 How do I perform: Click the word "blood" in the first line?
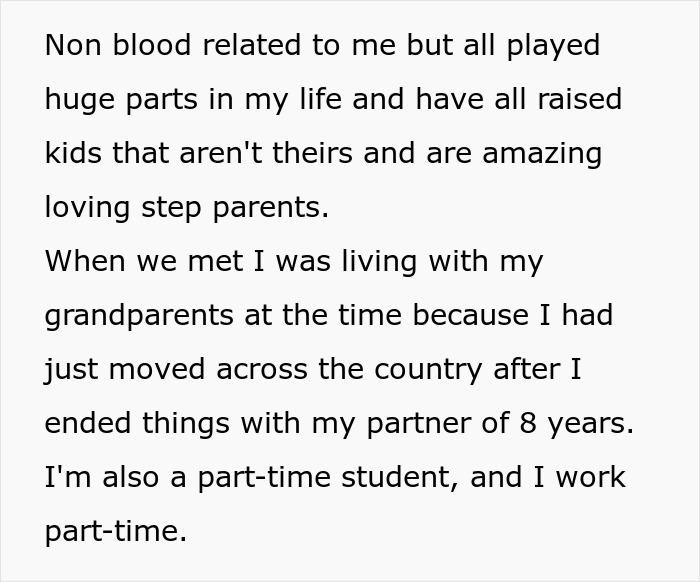(x=152, y=45)
